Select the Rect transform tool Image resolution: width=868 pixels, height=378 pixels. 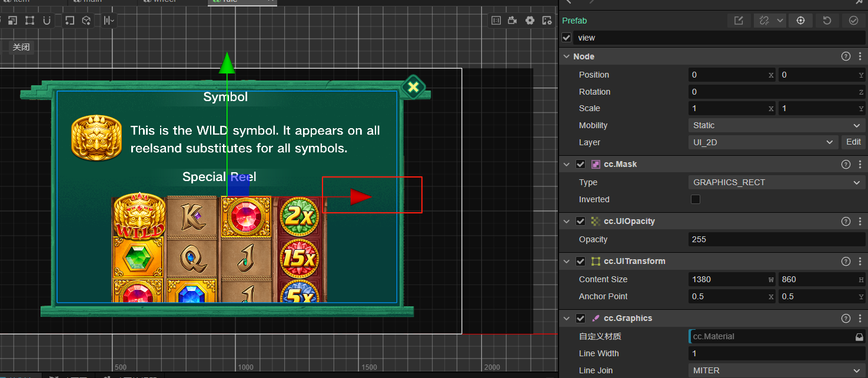click(29, 21)
